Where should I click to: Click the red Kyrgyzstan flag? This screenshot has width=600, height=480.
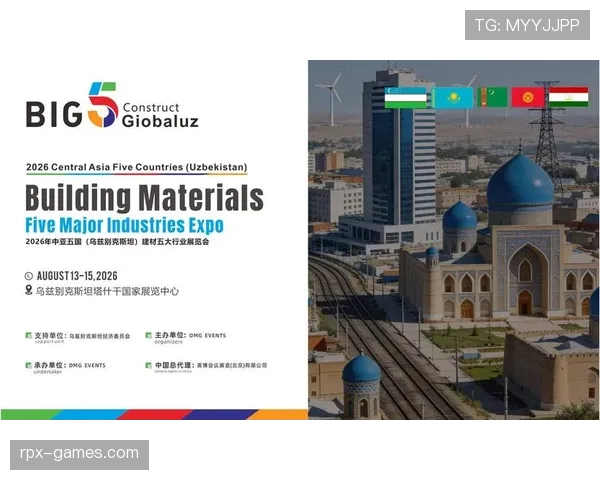[x=528, y=97]
